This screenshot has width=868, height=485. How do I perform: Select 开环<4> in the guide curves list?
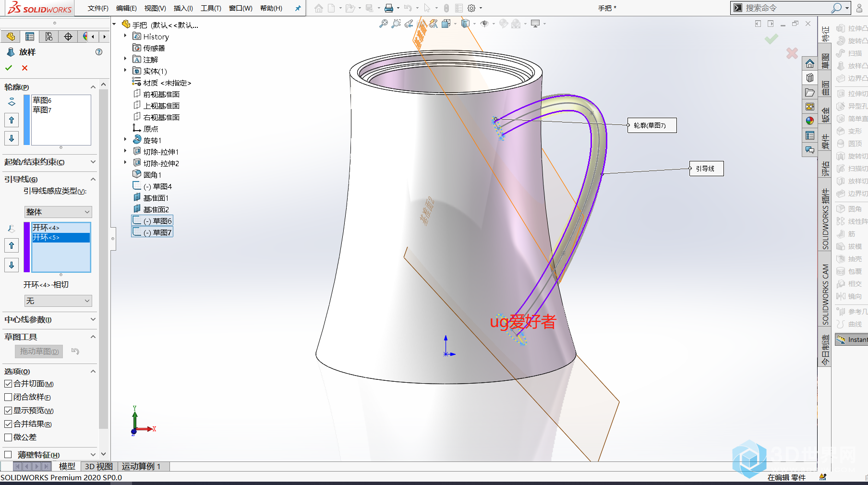[61, 228]
